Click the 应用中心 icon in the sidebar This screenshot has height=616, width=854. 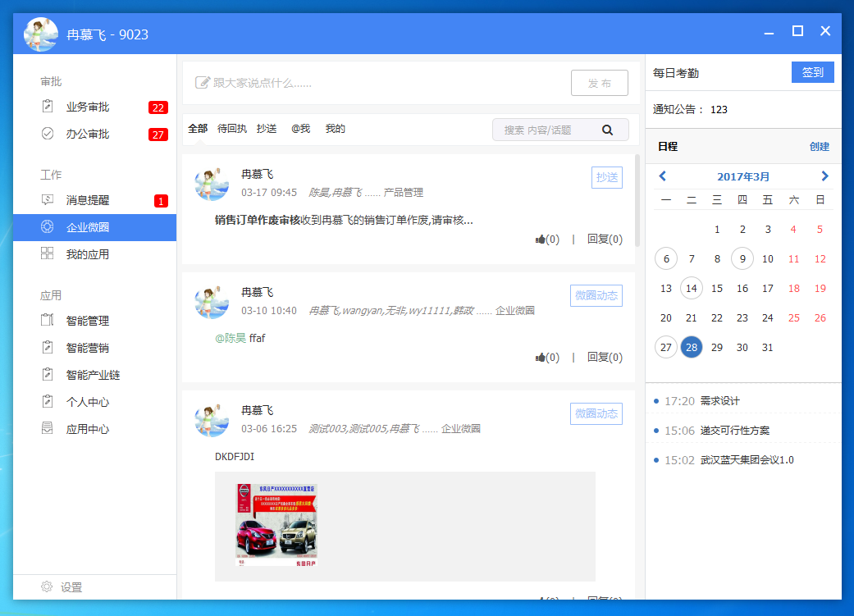pos(48,429)
